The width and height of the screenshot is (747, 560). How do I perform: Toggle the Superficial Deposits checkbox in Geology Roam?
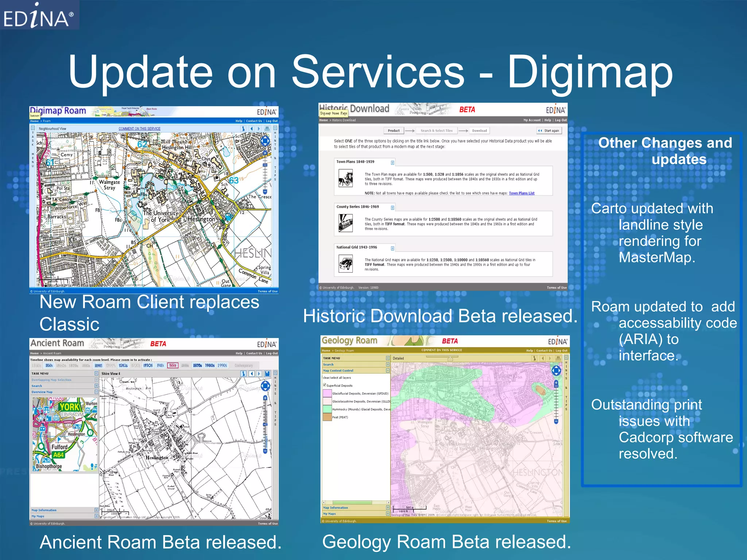[x=324, y=385]
